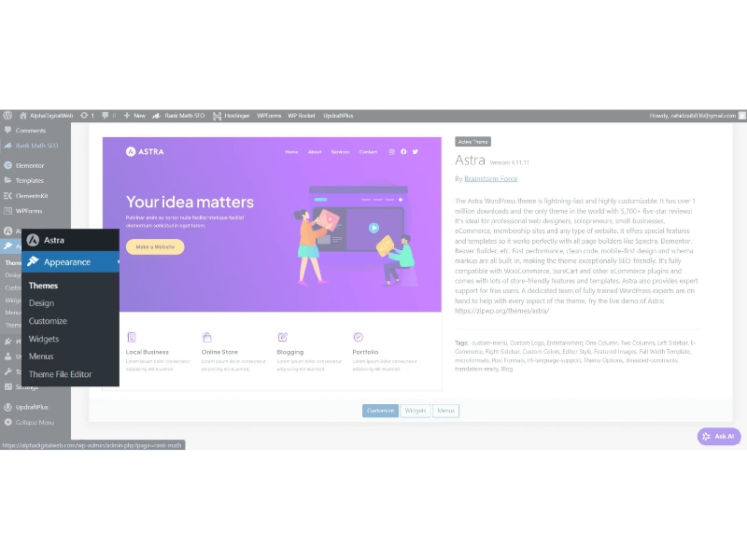Open the WordPress logo menu
The image size is (747, 560).
pos(7,116)
